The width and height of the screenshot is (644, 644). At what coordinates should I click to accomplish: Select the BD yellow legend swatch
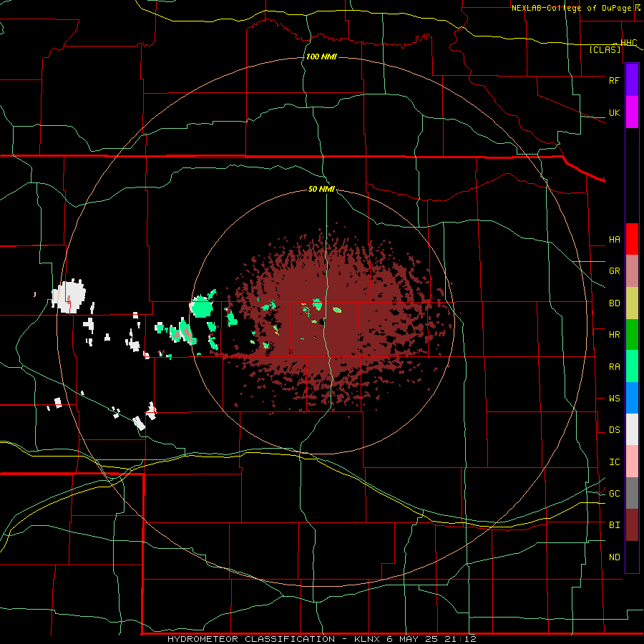pyautogui.click(x=632, y=303)
